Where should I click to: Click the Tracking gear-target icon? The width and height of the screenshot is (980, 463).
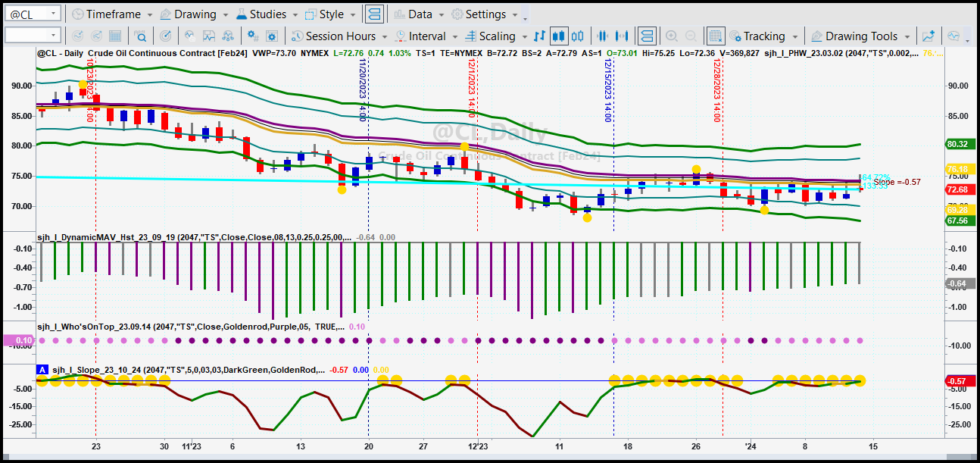[x=735, y=36]
